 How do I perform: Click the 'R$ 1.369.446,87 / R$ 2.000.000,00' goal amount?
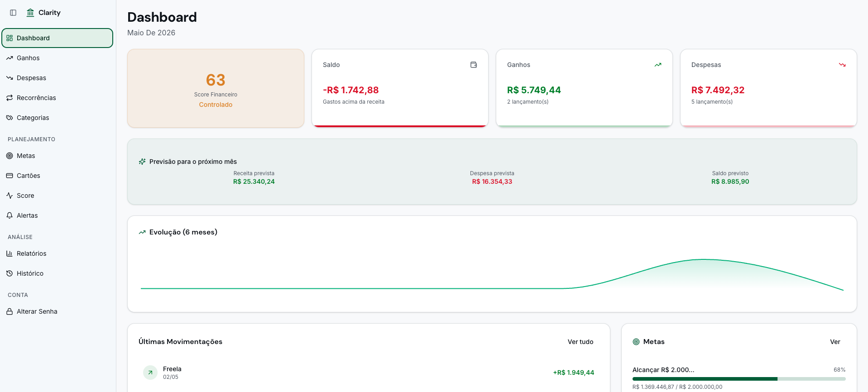click(677, 387)
